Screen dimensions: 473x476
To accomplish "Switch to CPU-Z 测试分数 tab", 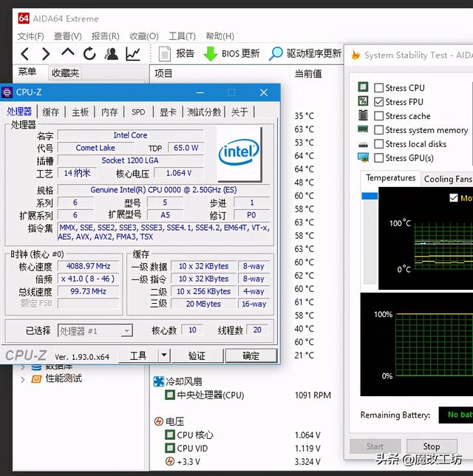I will (203, 112).
